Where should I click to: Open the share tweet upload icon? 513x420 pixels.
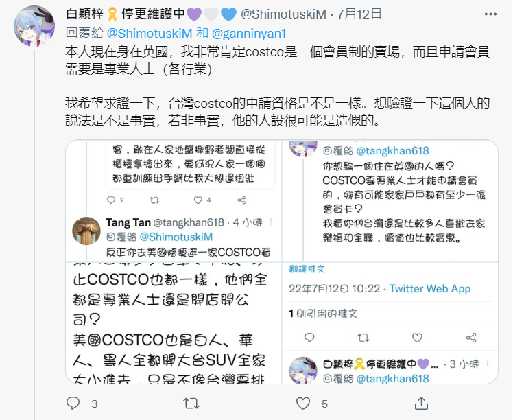point(421,404)
